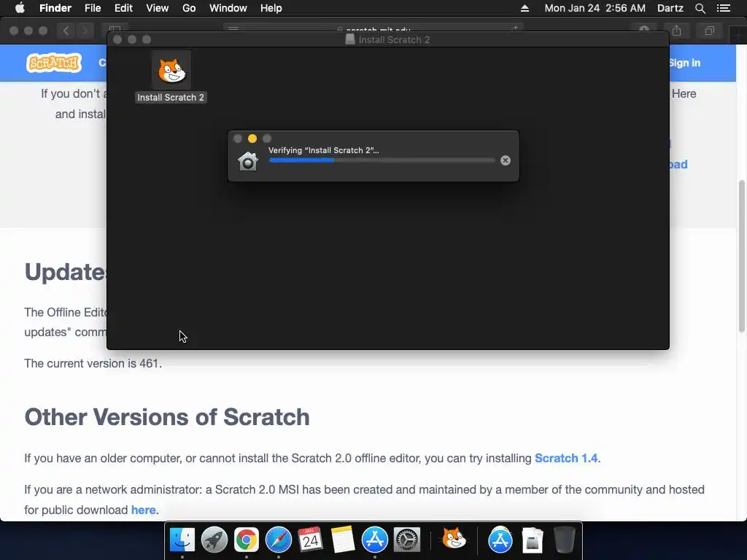Click the Verifying progress bar
This screenshot has height=560, width=747.
(x=382, y=160)
